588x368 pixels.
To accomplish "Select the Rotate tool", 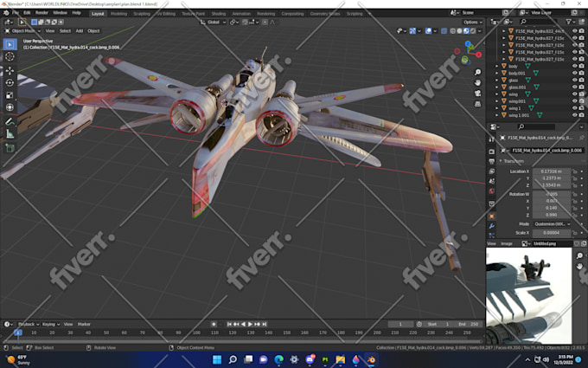I will [x=10, y=82].
